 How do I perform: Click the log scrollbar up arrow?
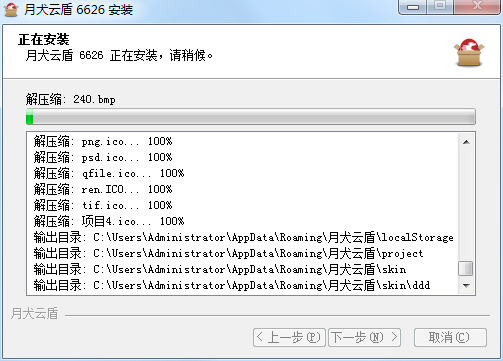[466, 142]
